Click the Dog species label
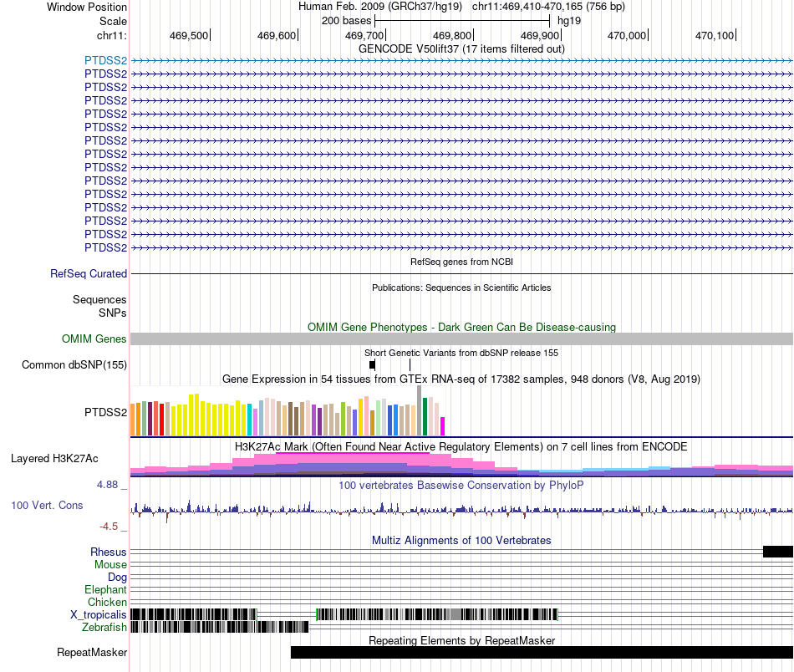 coord(117,578)
